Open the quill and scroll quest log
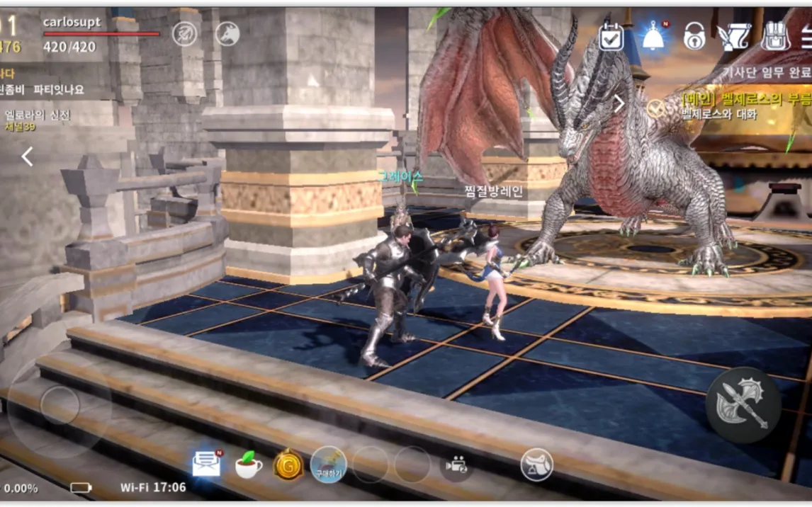Screen dimensions: 812x507 734,37
